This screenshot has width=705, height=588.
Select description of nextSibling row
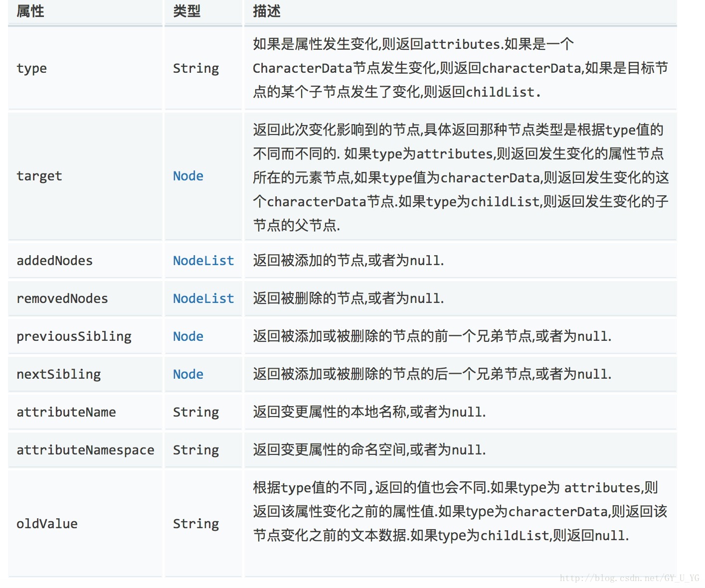tap(432, 374)
